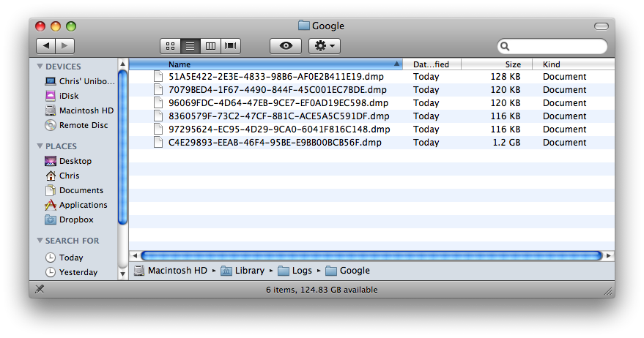Open the Desktop icon in PLACES
Viewport: 644px width, 338px height.
point(51,161)
